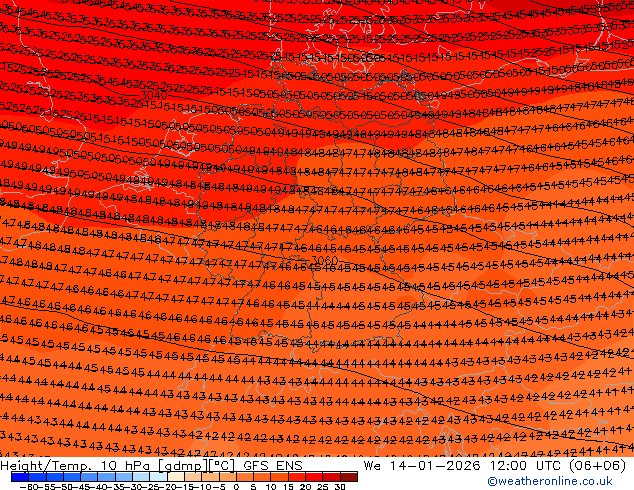Click the 'We 14-01-2026' date text
This screenshot has height=490, width=634.
[422, 466]
